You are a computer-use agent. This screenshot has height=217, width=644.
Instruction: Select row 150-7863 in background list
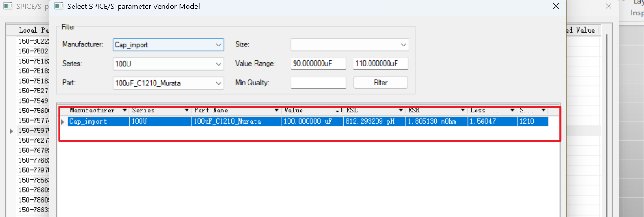coord(33,210)
